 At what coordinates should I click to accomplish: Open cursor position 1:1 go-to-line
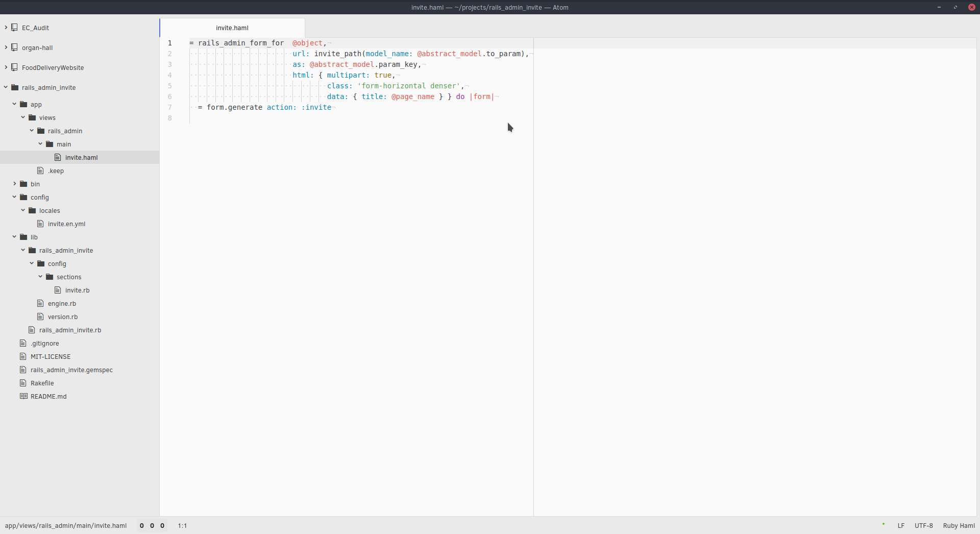[x=182, y=525]
